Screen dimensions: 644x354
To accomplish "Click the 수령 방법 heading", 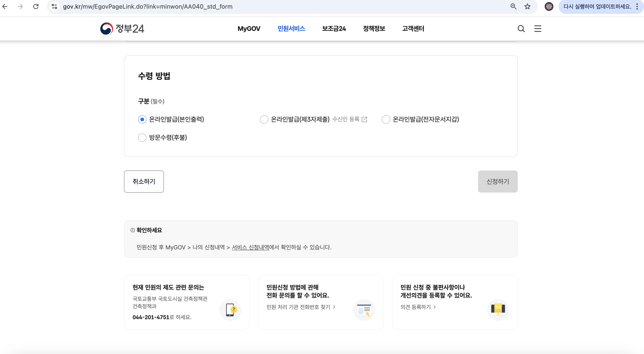I will [154, 76].
